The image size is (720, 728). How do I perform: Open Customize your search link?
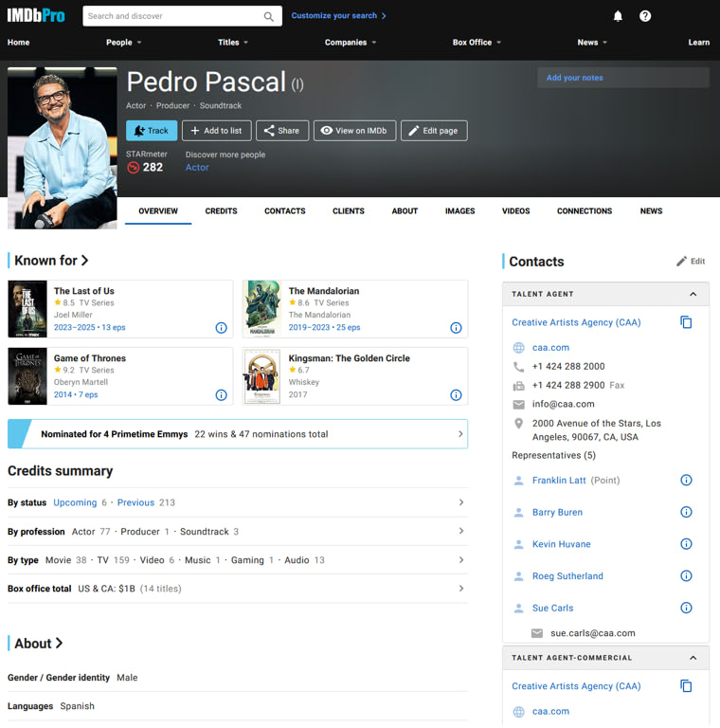point(338,16)
